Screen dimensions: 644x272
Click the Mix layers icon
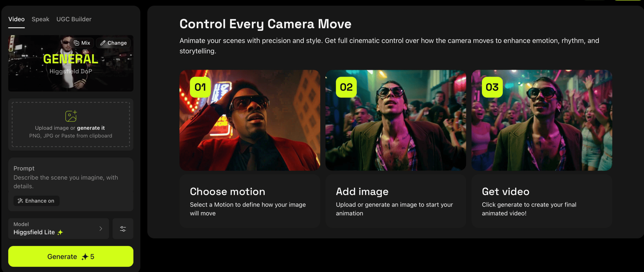click(76, 43)
